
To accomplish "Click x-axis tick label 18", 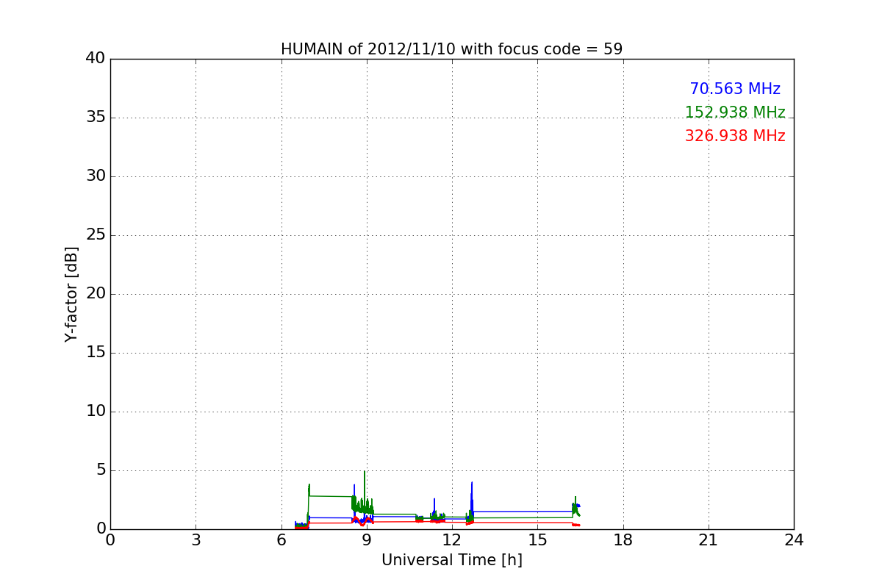I will click(623, 540).
